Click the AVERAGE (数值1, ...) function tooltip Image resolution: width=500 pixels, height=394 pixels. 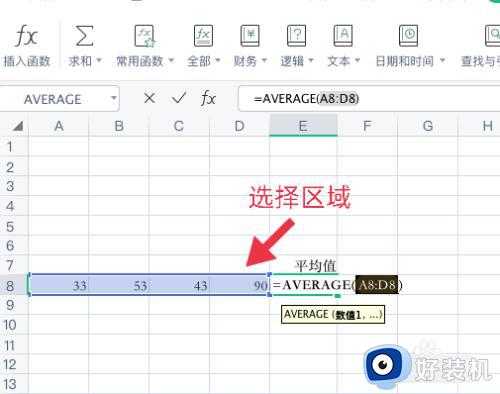pos(333,314)
